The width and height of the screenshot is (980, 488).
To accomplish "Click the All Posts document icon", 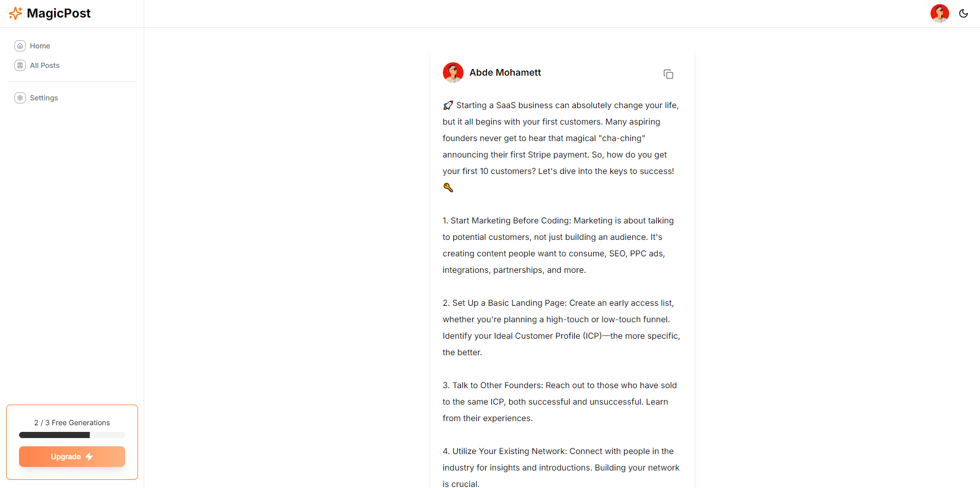I will pos(20,65).
